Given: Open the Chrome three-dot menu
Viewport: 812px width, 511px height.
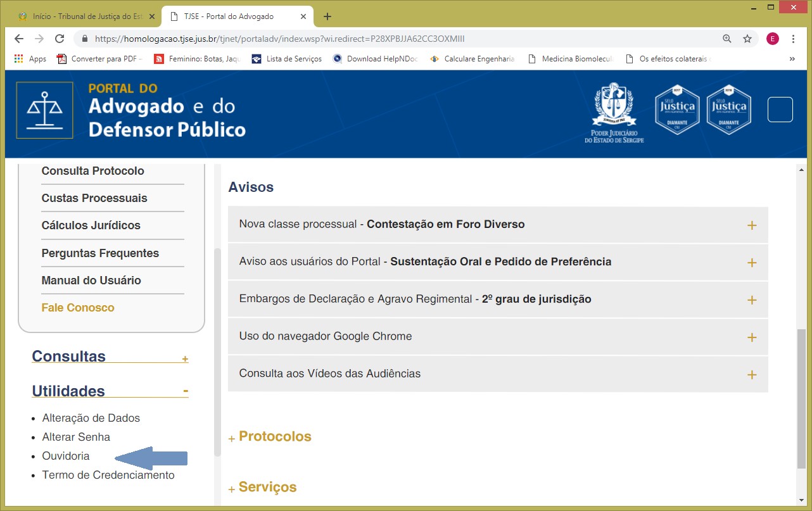Looking at the screenshot, I should tap(794, 39).
